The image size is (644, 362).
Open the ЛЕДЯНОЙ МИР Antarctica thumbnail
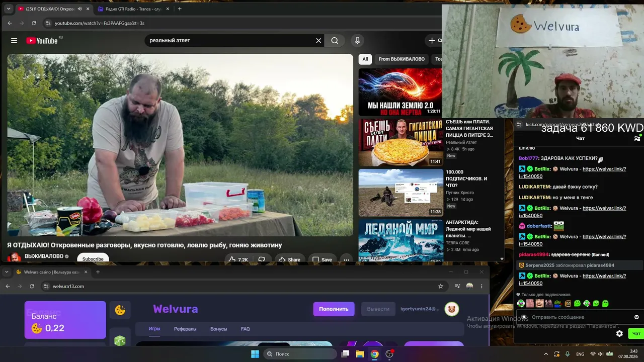400,240
